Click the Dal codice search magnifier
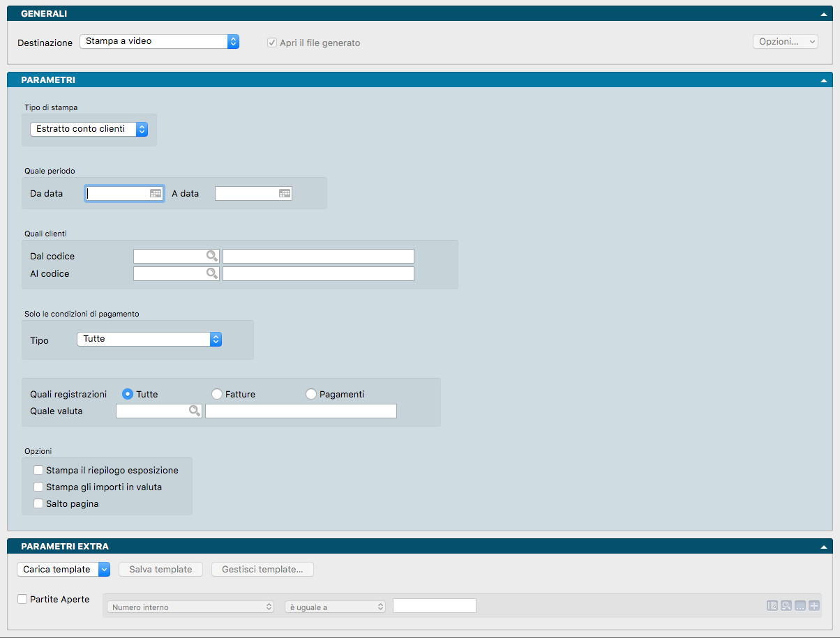This screenshot has height=638, width=840. (211, 256)
